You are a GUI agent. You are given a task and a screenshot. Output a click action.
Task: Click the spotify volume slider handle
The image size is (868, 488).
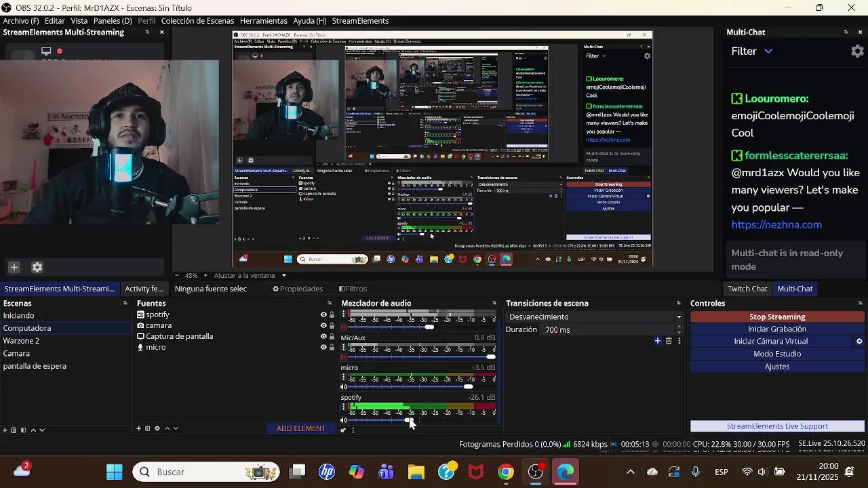coord(410,420)
